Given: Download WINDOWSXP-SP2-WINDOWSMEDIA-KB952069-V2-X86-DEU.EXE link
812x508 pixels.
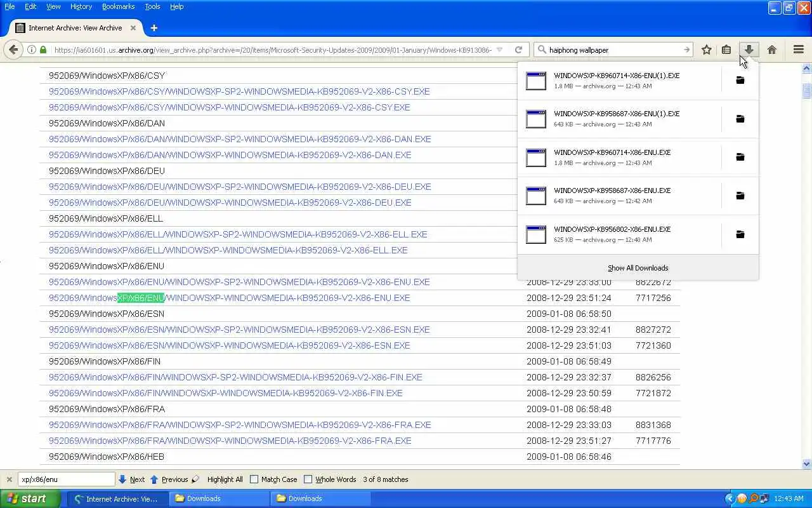Looking at the screenshot, I should [x=240, y=187].
